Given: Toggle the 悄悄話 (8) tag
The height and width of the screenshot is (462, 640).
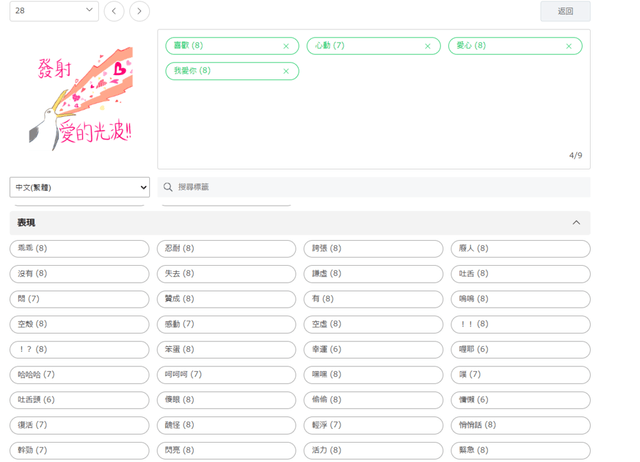Looking at the screenshot, I should (x=520, y=425).
